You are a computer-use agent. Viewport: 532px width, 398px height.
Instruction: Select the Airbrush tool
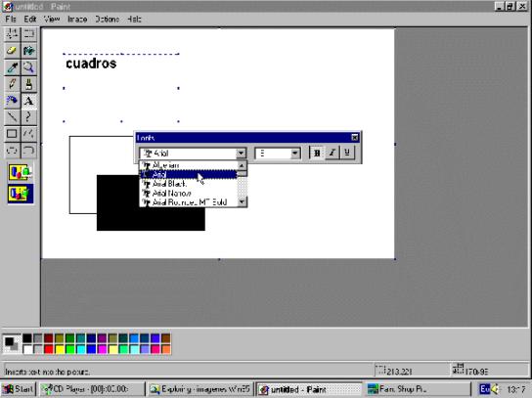[12, 101]
